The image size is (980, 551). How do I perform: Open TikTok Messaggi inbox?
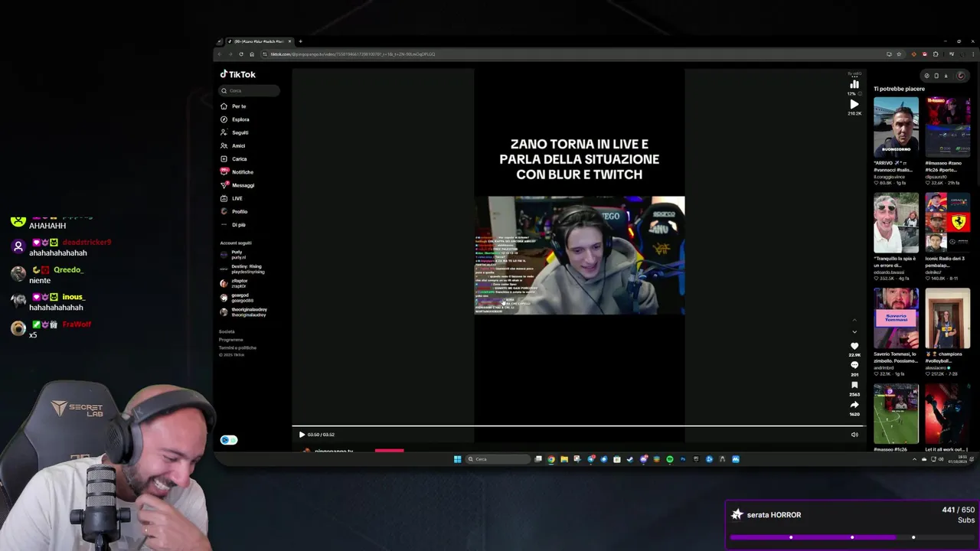(x=237, y=185)
